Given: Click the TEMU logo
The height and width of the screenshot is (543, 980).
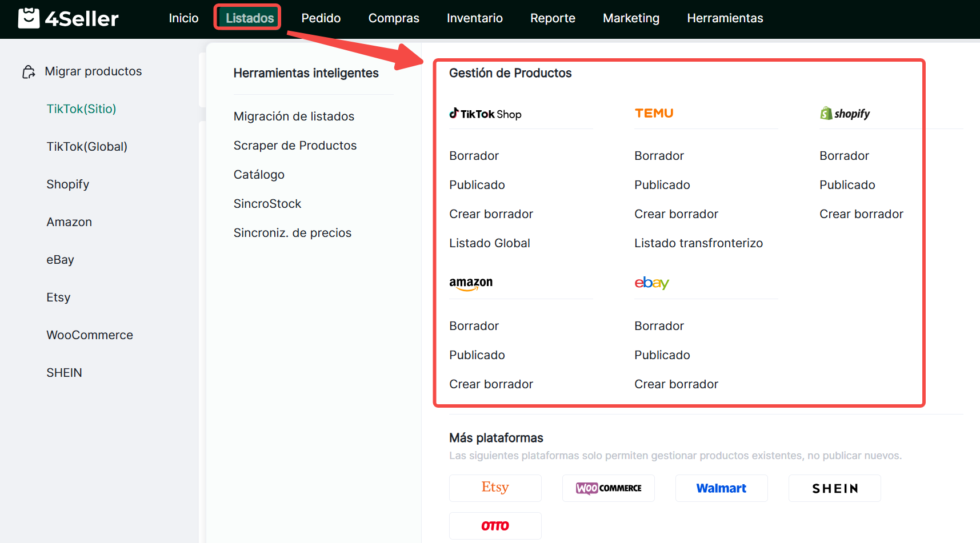Looking at the screenshot, I should [654, 113].
